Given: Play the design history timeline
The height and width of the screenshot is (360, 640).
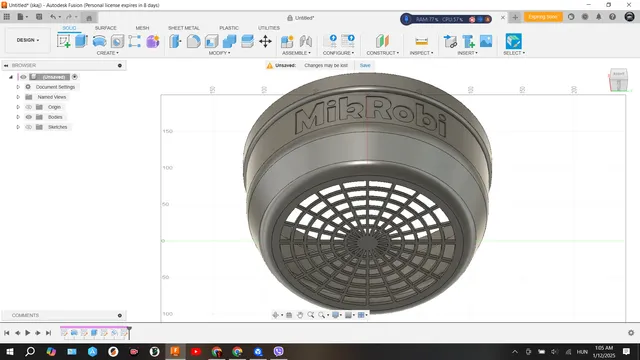Looking at the screenshot, I should [28, 333].
